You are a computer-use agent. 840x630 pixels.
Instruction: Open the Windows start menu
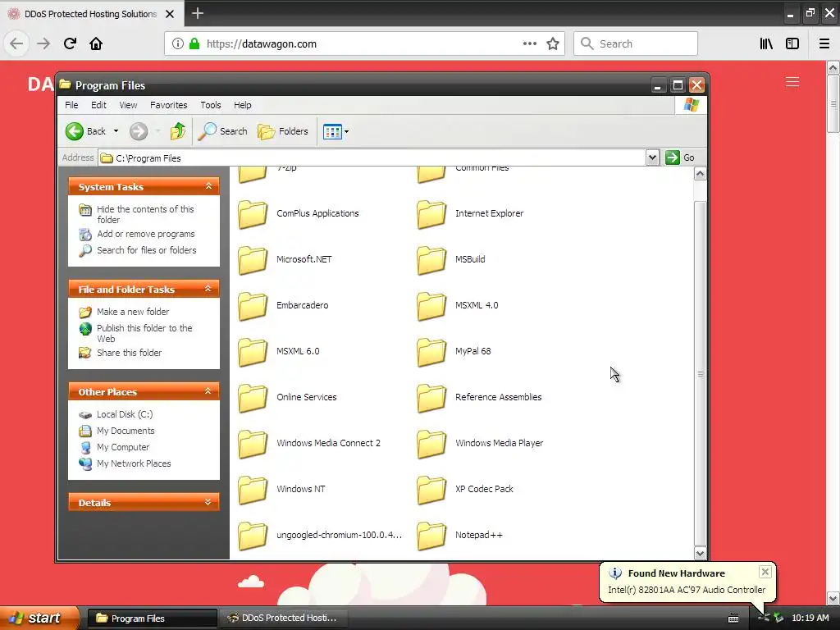pos(39,618)
